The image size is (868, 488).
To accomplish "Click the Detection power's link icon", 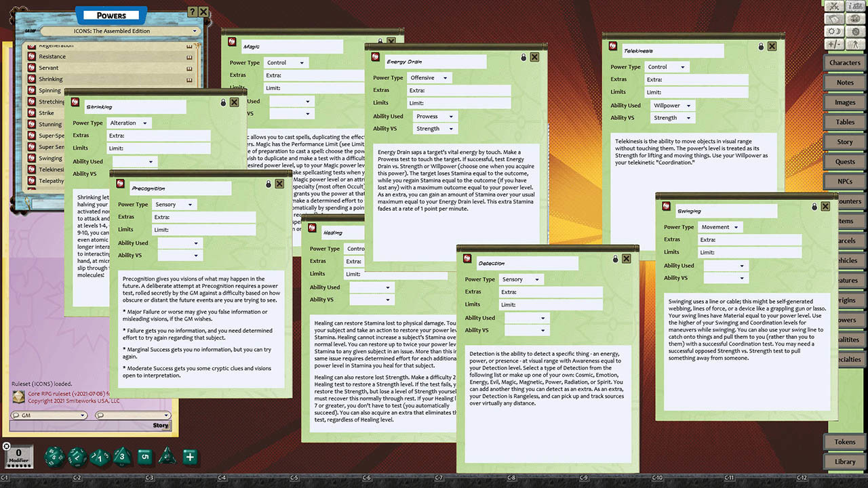I will 467,258.
